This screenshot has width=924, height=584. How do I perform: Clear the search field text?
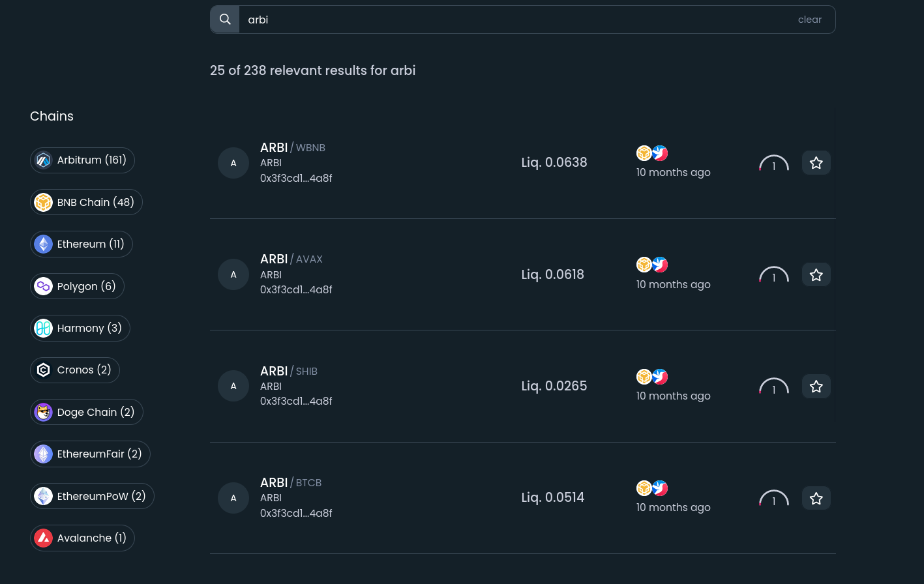point(809,20)
